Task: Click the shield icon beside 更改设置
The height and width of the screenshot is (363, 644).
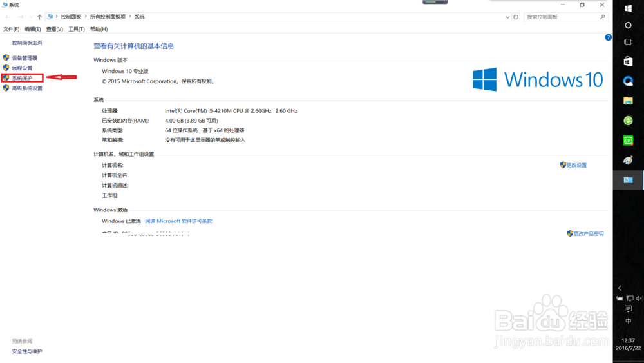Action: pos(563,165)
